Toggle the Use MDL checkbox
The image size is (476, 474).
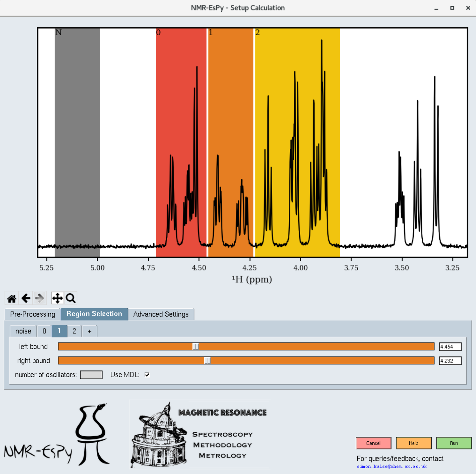[147, 375]
